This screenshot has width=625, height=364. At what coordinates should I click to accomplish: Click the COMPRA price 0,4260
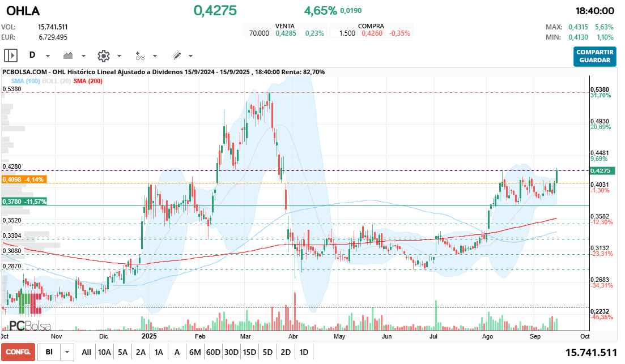372,33
